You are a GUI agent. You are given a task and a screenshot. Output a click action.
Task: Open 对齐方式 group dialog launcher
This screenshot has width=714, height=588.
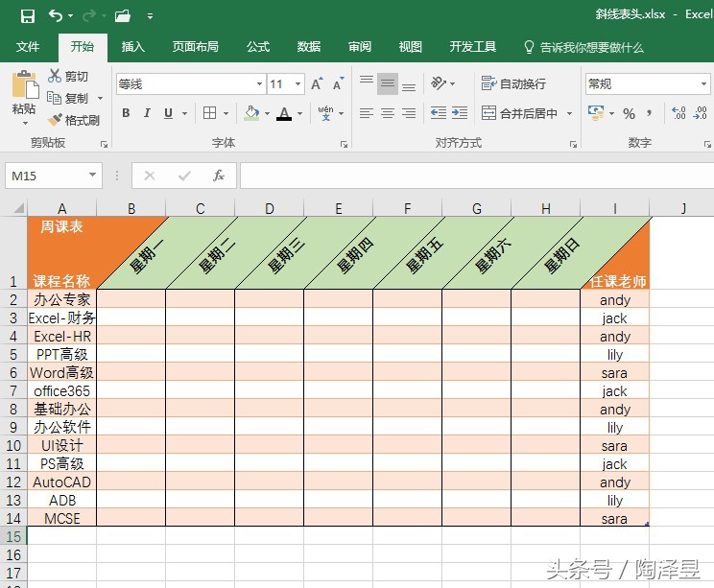pos(573,144)
